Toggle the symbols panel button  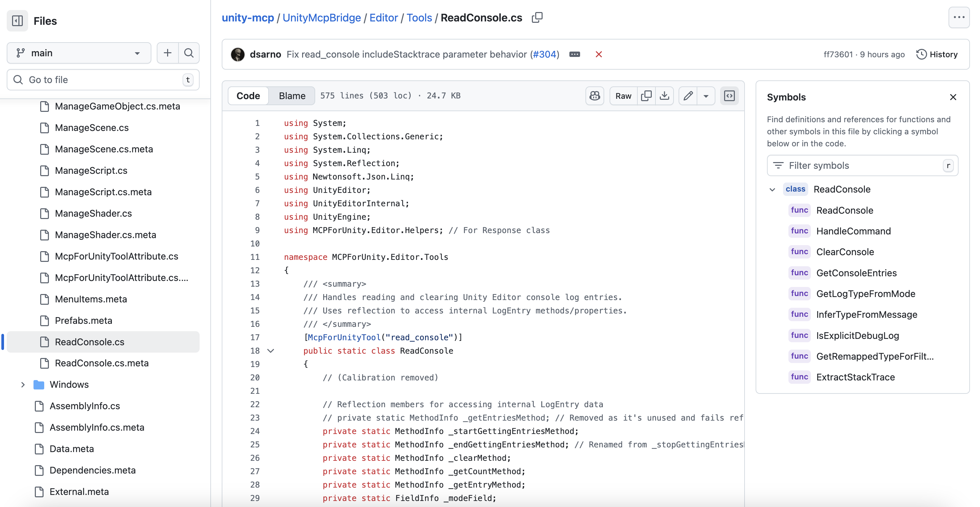click(x=729, y=96)
